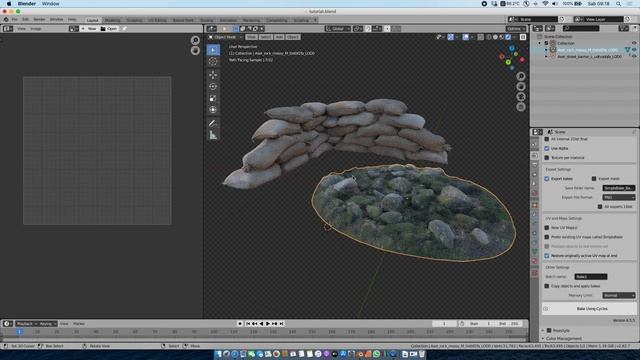Screen dimensions: 640x360
Task: Expand the Freestyle panel
Action: (x=543, y=330)
